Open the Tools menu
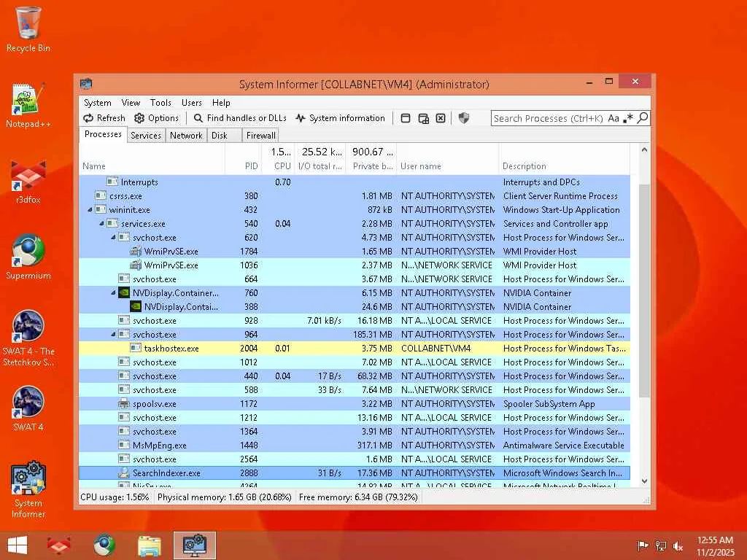The image size is (747, 560). (160, 103)
